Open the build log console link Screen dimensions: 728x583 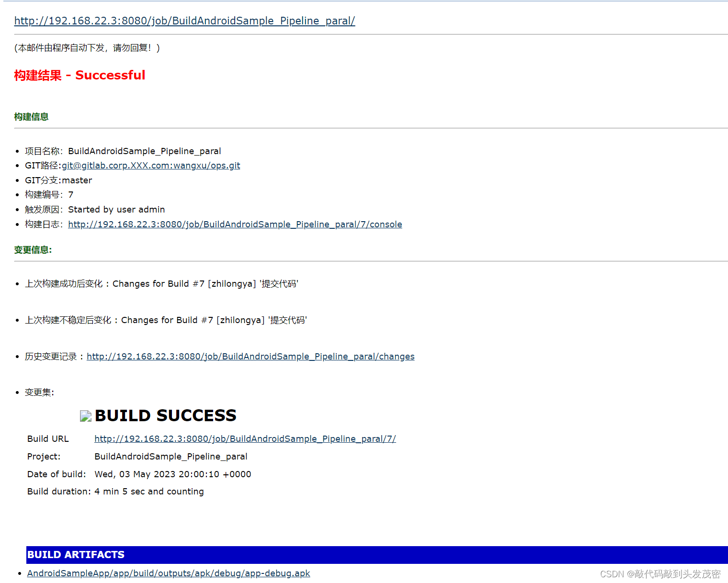pos(235,224)
